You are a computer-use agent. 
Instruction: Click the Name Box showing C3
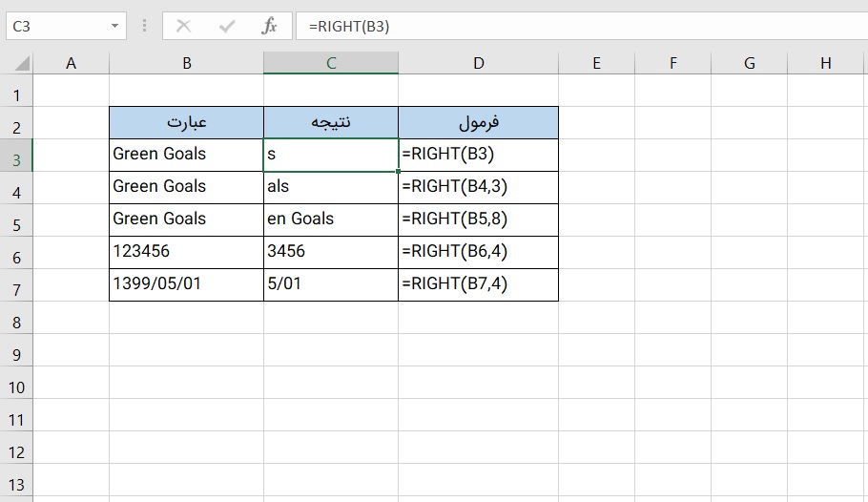click(x=57, y=27)
